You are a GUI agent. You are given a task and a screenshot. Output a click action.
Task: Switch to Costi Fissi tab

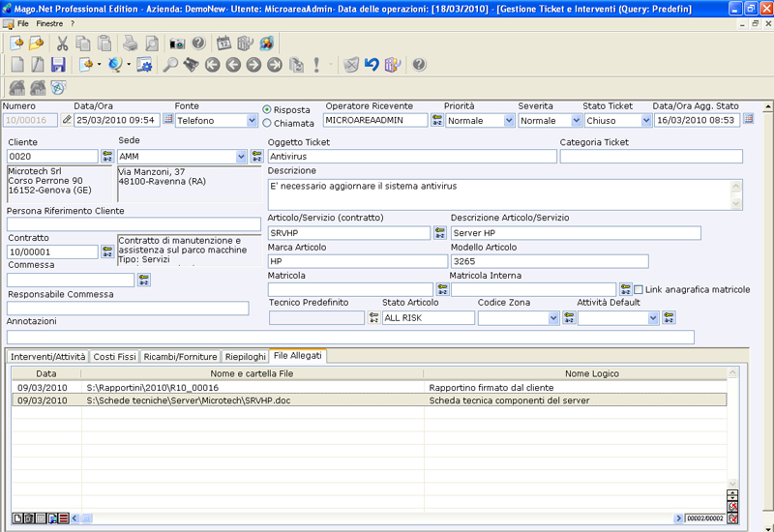tap(114, 356)
